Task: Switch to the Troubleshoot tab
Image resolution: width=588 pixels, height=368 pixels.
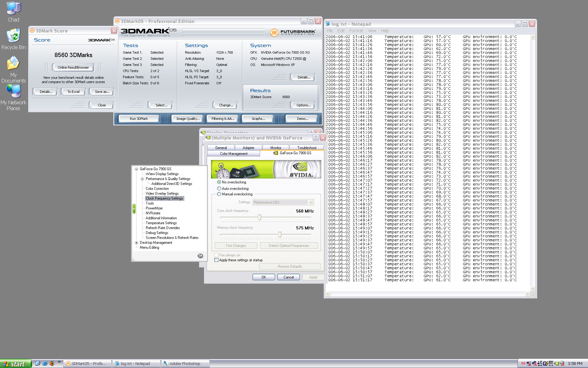Action: click(307, 148)
